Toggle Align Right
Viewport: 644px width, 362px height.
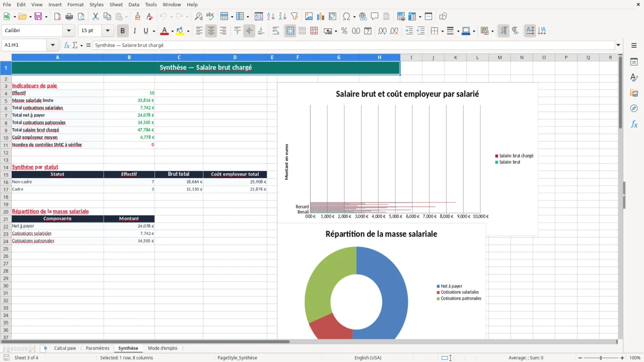pyautogui.click(x=223, y=31)
